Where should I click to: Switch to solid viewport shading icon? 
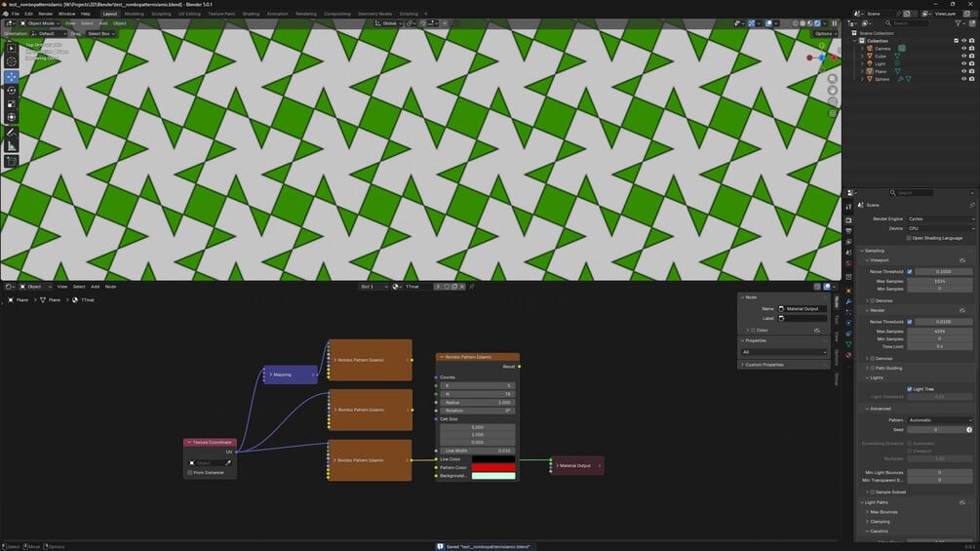tap(803, 23)
